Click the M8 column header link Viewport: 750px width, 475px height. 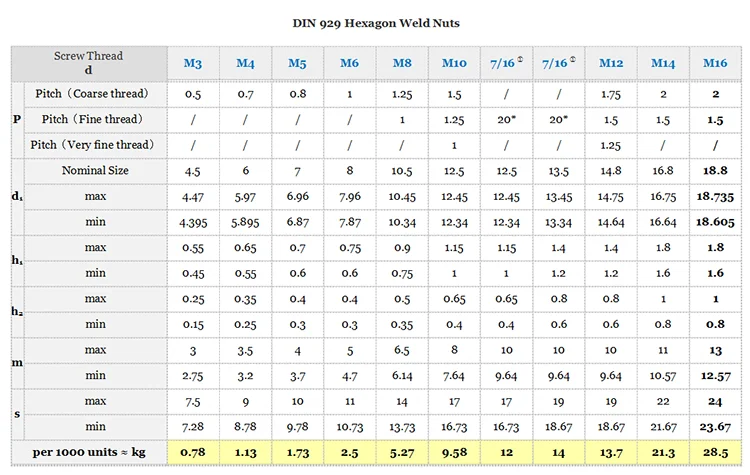point(401,63)
